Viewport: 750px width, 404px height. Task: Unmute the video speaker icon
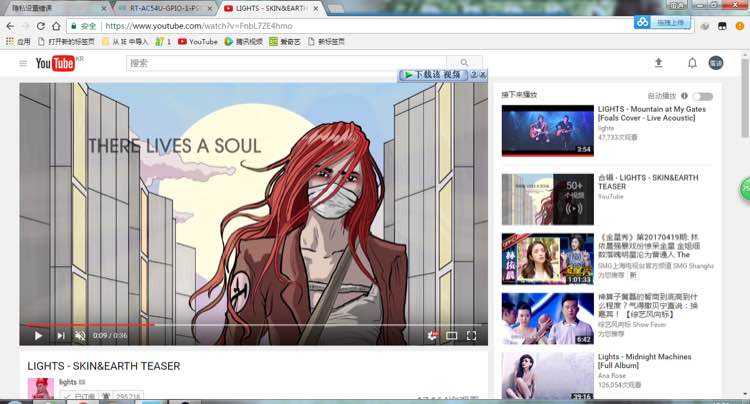(80, 336)
